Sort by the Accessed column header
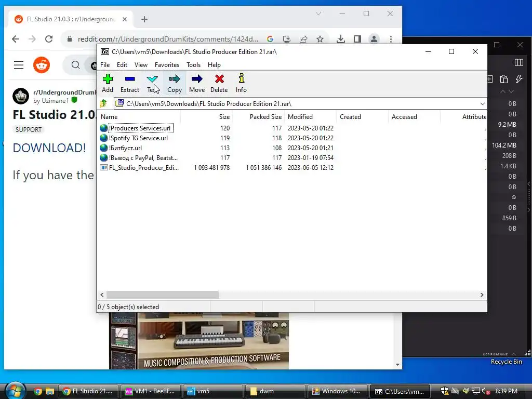Viewport: 532px width, 399px height. pos(414,117)
